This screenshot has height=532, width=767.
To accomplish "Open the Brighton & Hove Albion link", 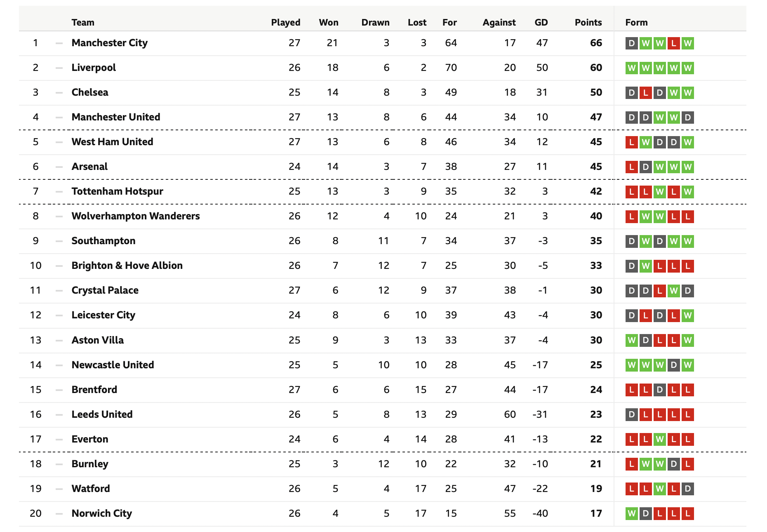I will (127, 266).
